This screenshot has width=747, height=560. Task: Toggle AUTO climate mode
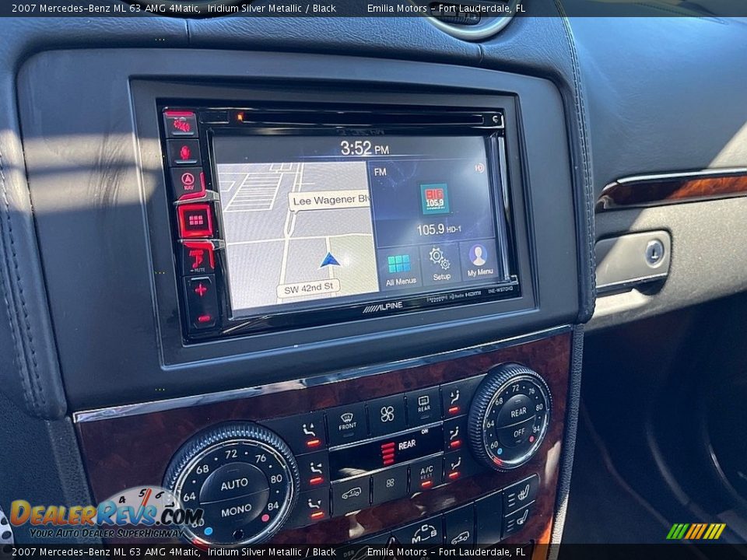click(x=234, y=484)
